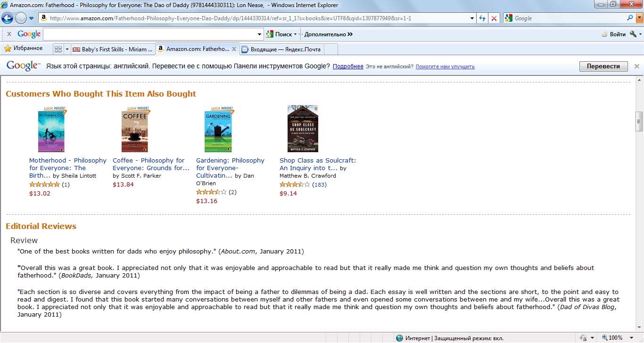Open the Google Toolbar search box dropdown
The width and height of the screenshot is (644, 343).
(260, 34)
